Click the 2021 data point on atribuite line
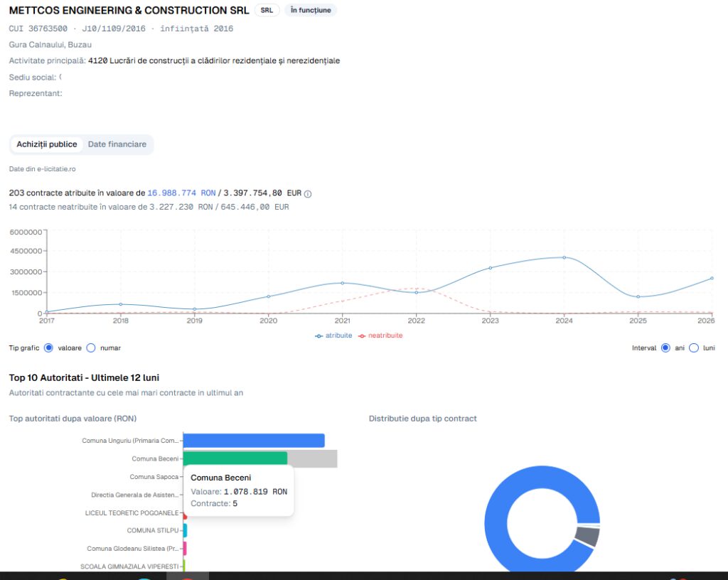728x580 pixels. click(x=343, y=283)
